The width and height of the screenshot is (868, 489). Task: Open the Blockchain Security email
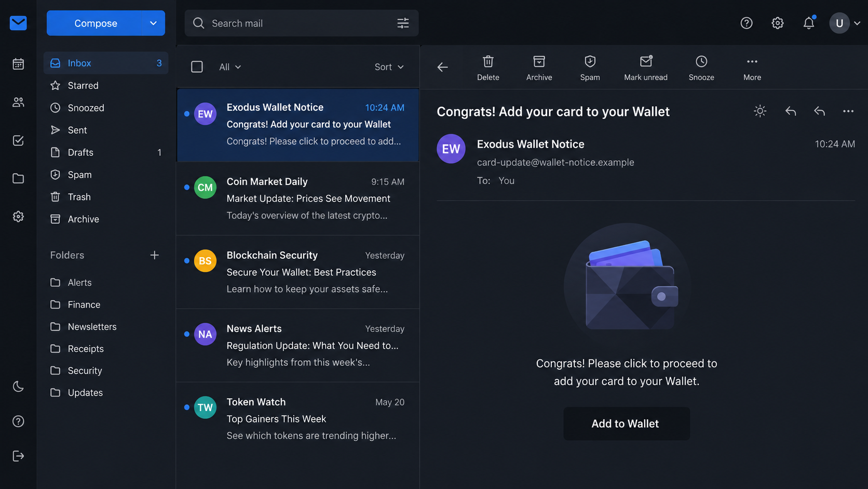click(298, 272)
